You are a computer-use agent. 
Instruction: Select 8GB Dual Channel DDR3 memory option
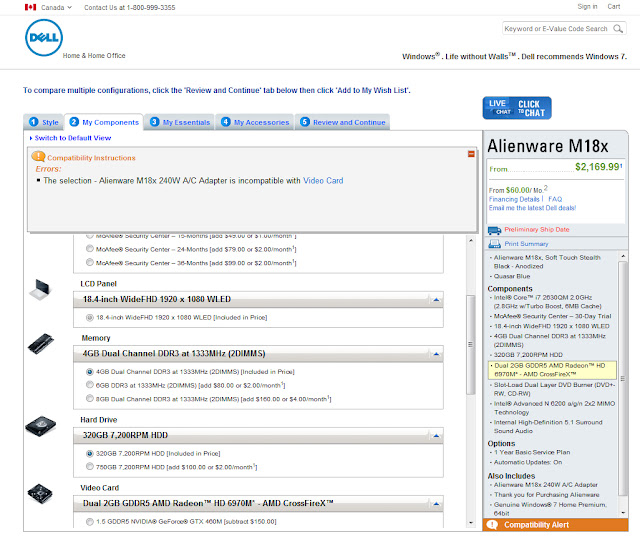90,398
